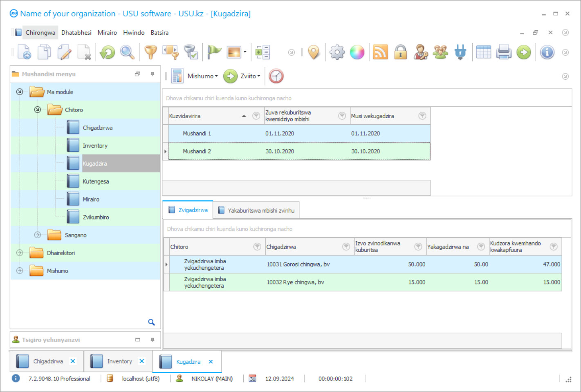Open the Mishumo dropdown
Screen dimensions: 581x392
202,76
